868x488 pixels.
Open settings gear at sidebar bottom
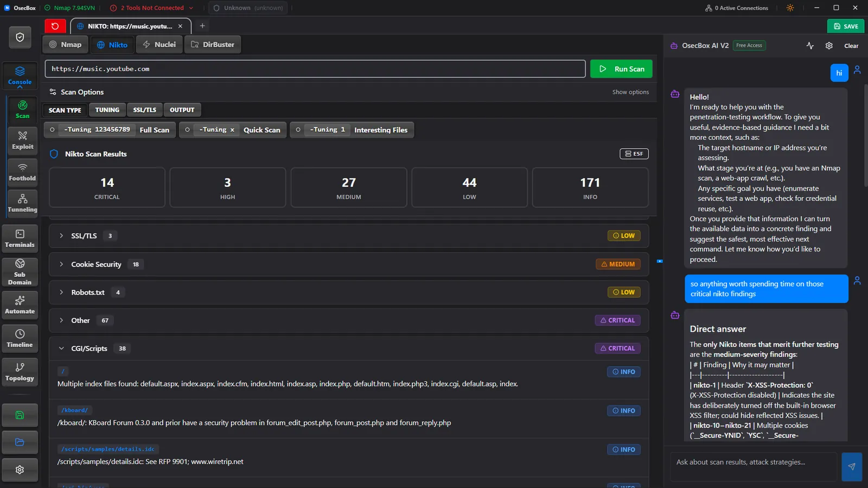coord(20,470)
